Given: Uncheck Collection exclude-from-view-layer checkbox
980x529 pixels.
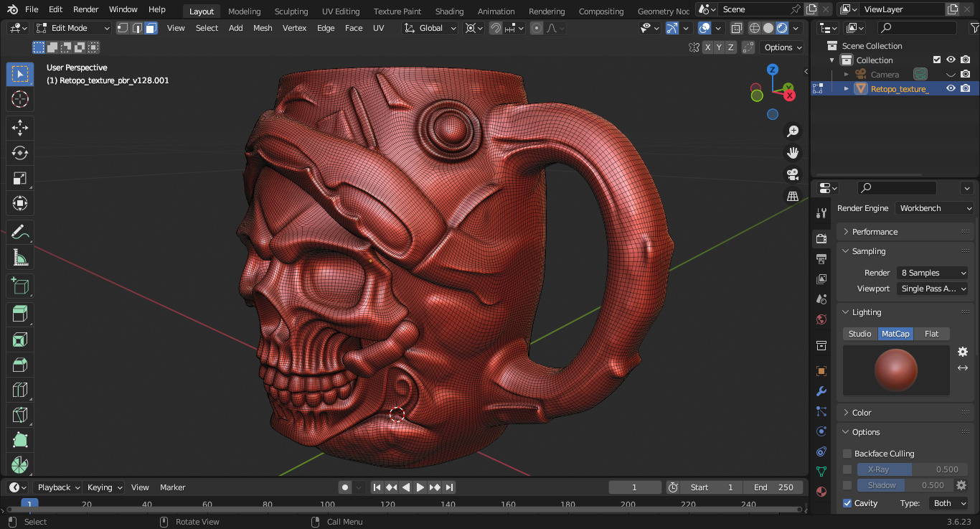Looking at the screenshot, I should (936, 60).
